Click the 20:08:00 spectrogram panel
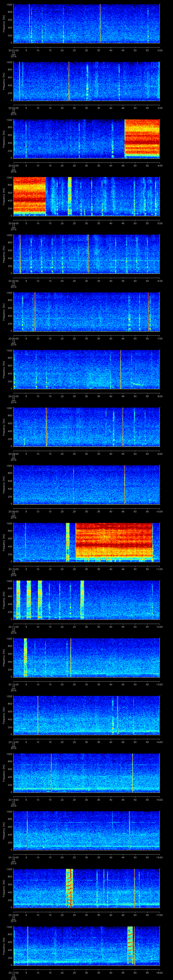 (x=87, y=427)
